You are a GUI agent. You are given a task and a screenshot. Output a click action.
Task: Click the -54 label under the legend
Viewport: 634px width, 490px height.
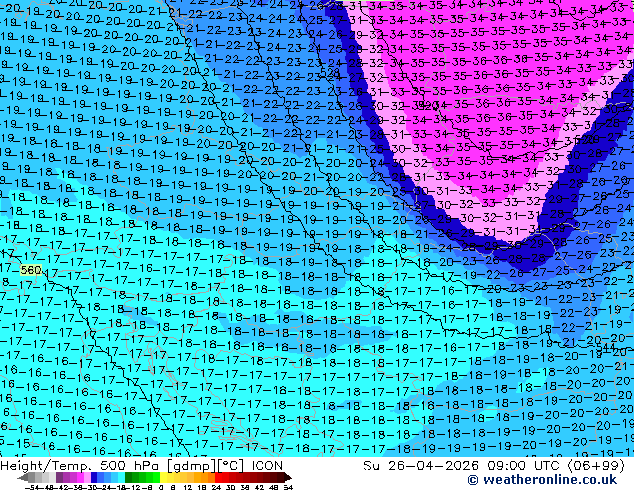(x=32, y=487)
